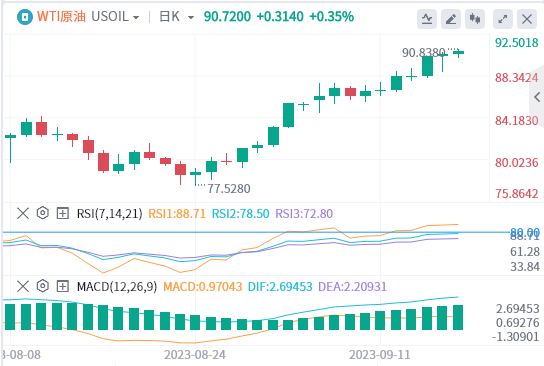
Task: Collapse side panel with left chevron
Action: point(537,97)
